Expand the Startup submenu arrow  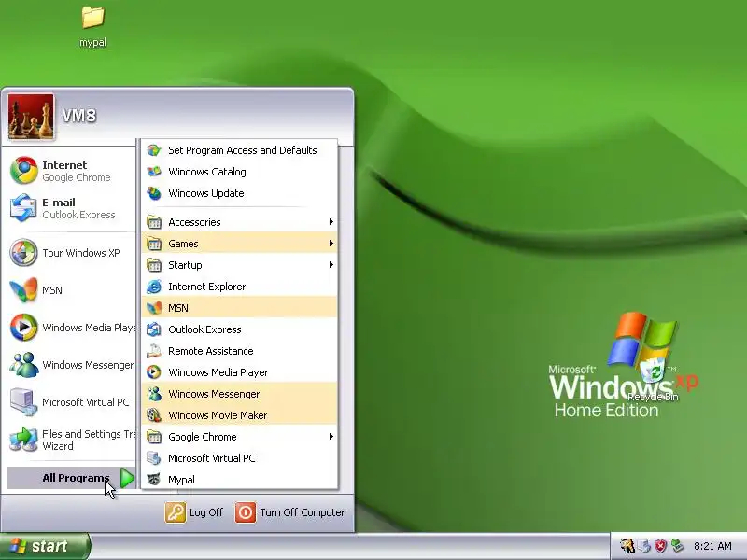pos(331,265)
